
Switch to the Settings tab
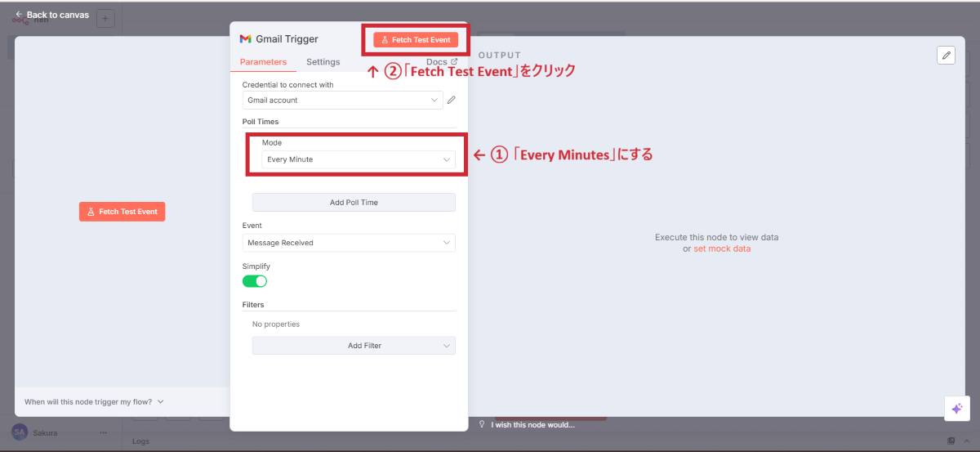click(323, 62)
